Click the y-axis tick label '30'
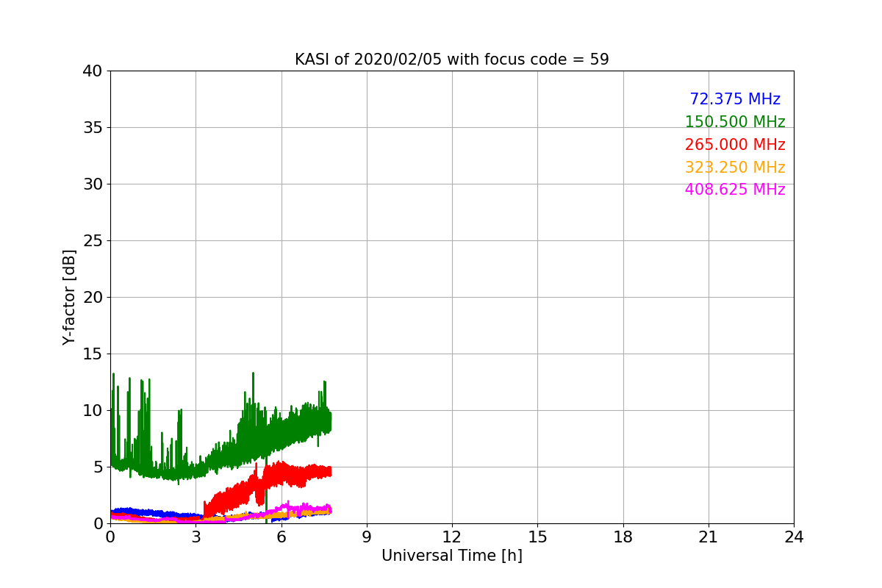The height and width of the screenshot is (588, 882). 93,184
